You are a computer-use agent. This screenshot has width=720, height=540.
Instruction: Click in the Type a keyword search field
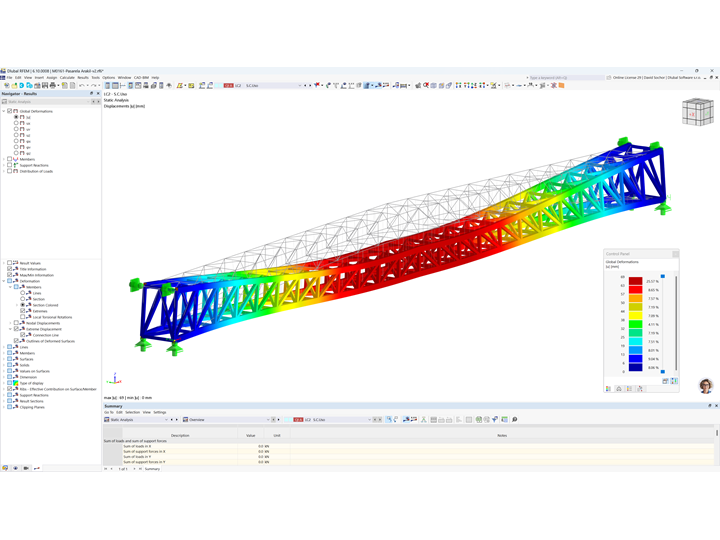coord(567,78)
